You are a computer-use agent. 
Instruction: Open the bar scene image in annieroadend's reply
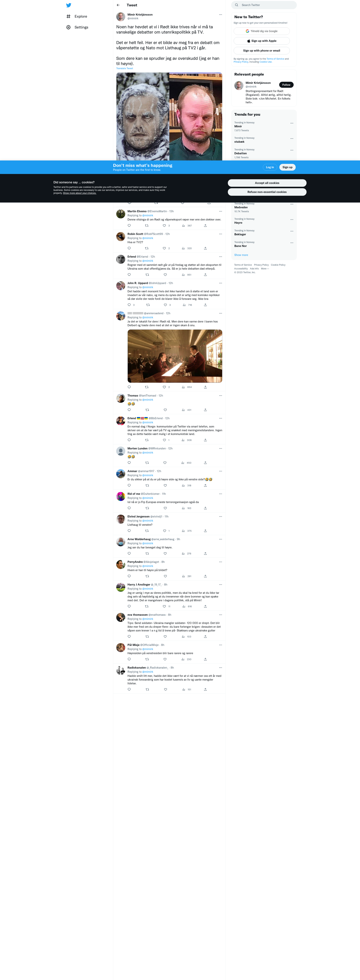pos(175,356)
